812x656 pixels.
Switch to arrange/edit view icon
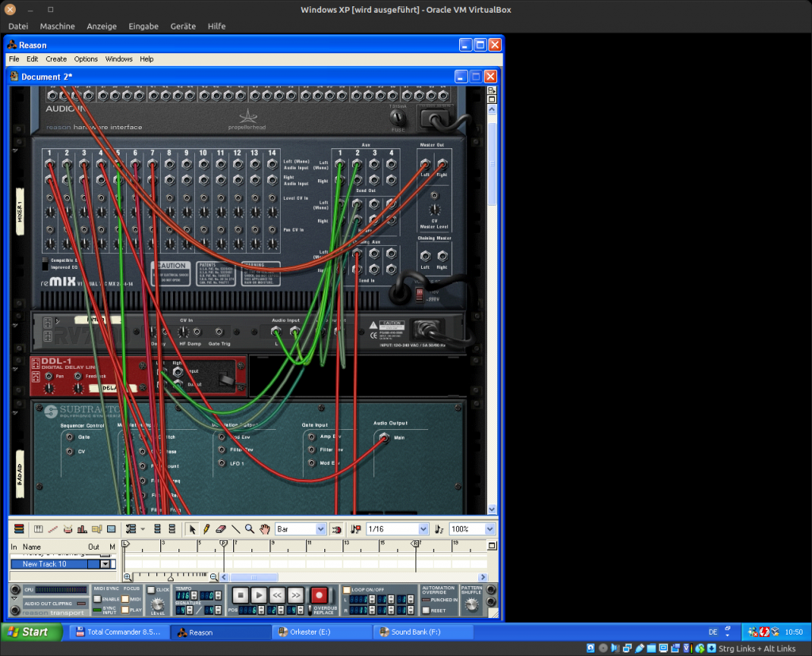(19, 529)
